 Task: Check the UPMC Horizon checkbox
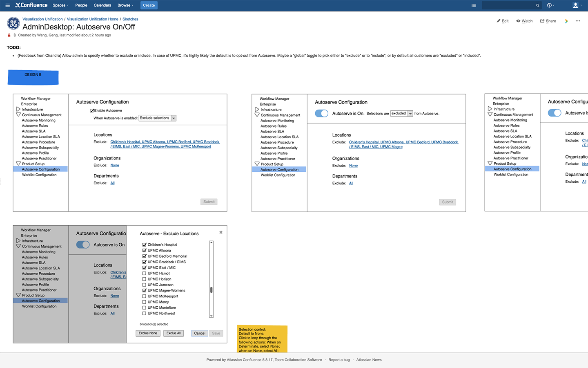144,279
